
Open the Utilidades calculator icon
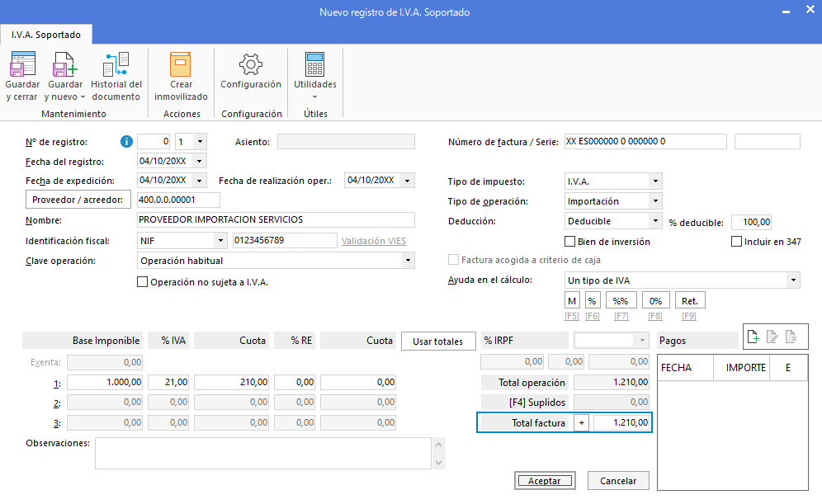coord(314,64)
